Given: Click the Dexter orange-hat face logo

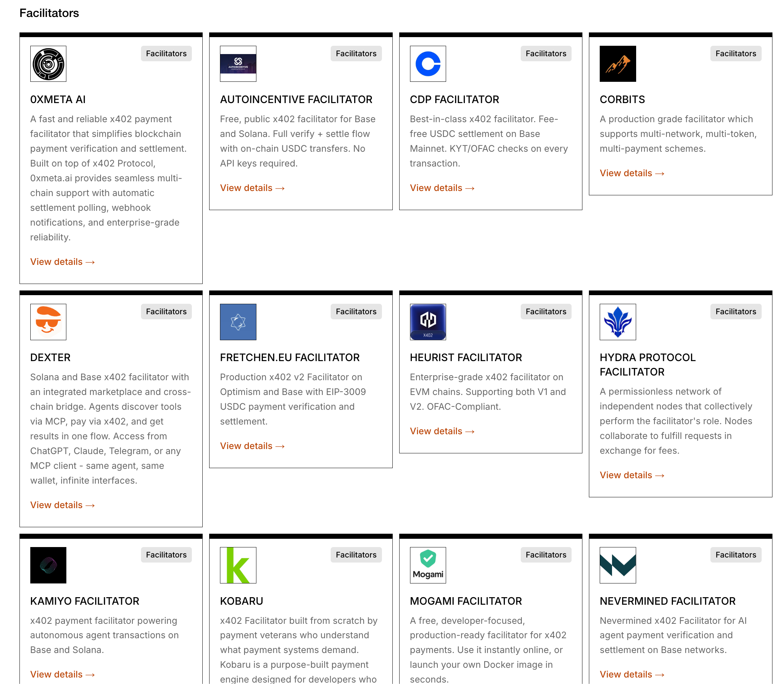Looking at the screenshot, I should tap(48, 322).
